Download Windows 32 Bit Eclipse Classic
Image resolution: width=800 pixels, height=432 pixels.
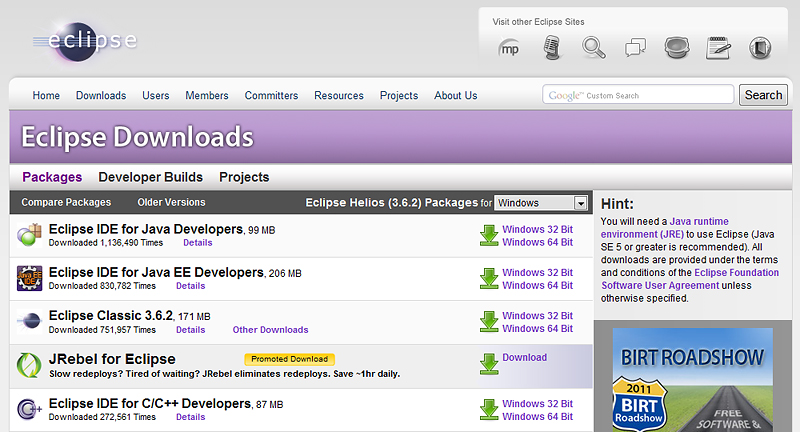(x=537, y=316)
